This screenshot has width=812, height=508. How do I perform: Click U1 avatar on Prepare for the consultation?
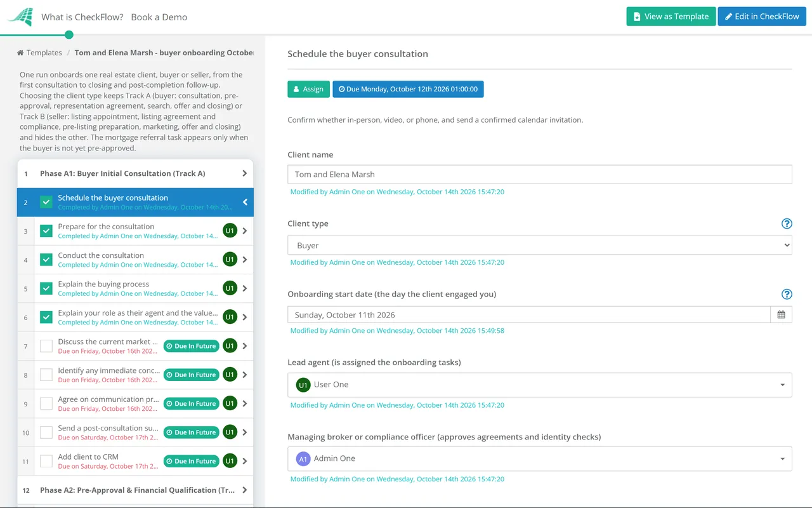point(230,231)
